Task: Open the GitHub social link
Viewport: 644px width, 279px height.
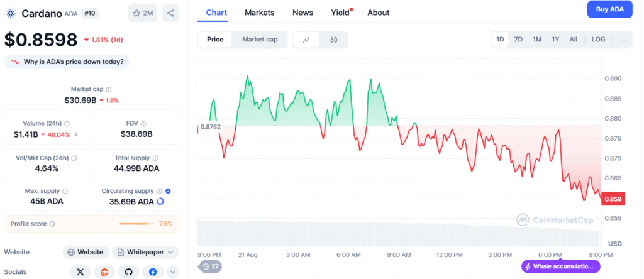Action: (x=128, y=271)
